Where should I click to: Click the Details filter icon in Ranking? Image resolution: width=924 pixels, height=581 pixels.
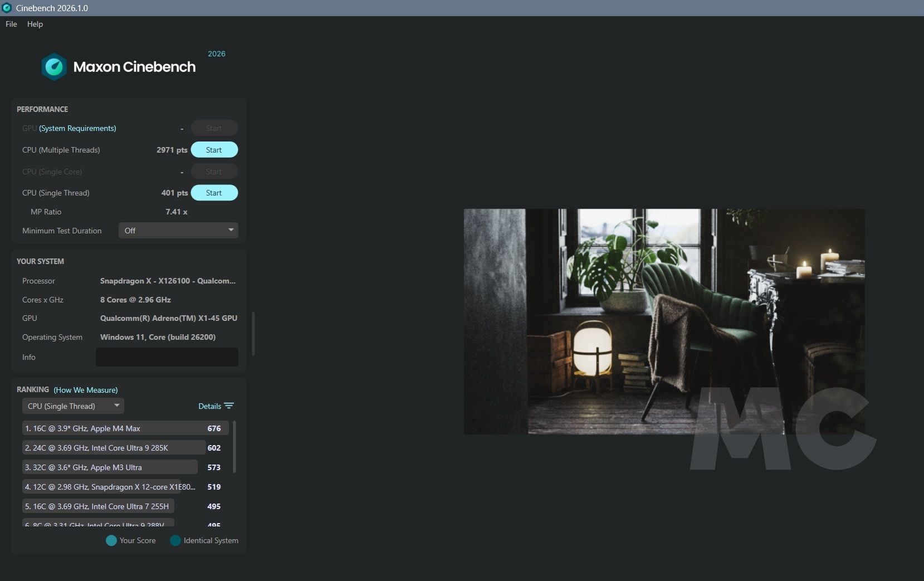pos(229,406)
